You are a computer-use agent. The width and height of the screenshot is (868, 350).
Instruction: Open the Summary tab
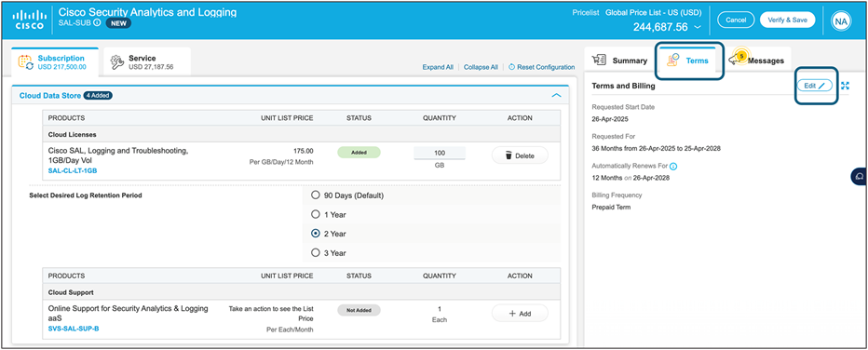click(x=619, y=61)
